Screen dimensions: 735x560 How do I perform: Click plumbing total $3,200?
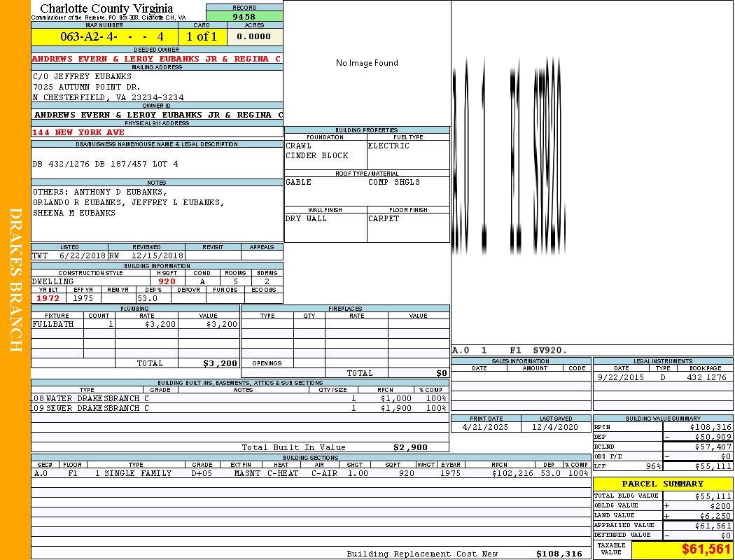point(220,363)
